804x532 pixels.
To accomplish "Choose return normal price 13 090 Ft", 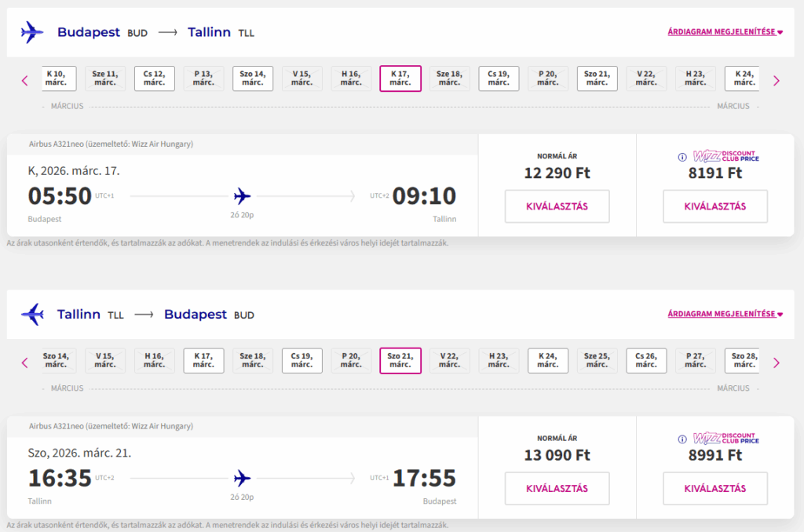I will pyautogui.click(x=557, y=489).
